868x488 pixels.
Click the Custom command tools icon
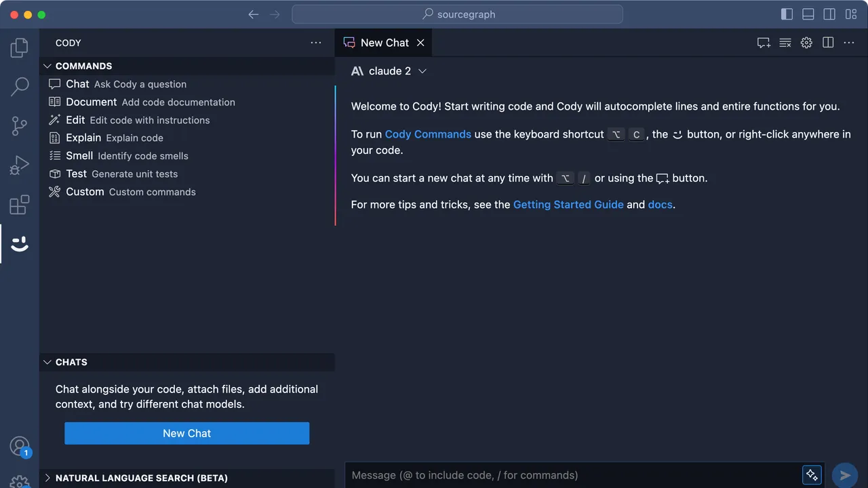[55, 192]
